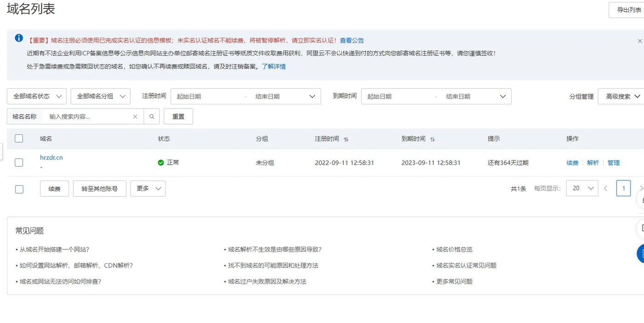Click renew link in hrzdr.cn row

coord(573,163)
